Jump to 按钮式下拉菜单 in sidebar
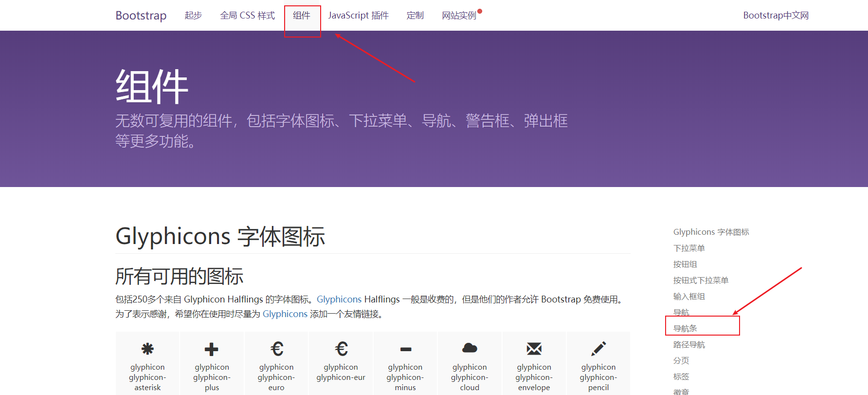The image size is (868, 395). click(x=701, y=280)
